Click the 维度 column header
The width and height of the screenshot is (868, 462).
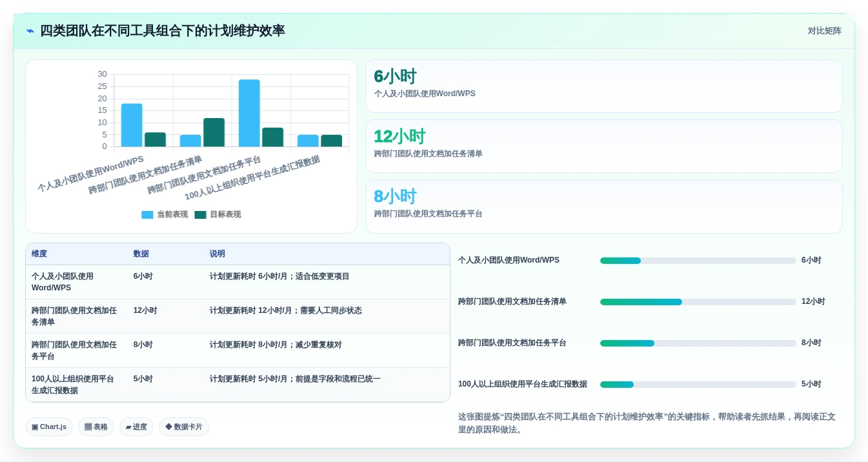[39, 254]
